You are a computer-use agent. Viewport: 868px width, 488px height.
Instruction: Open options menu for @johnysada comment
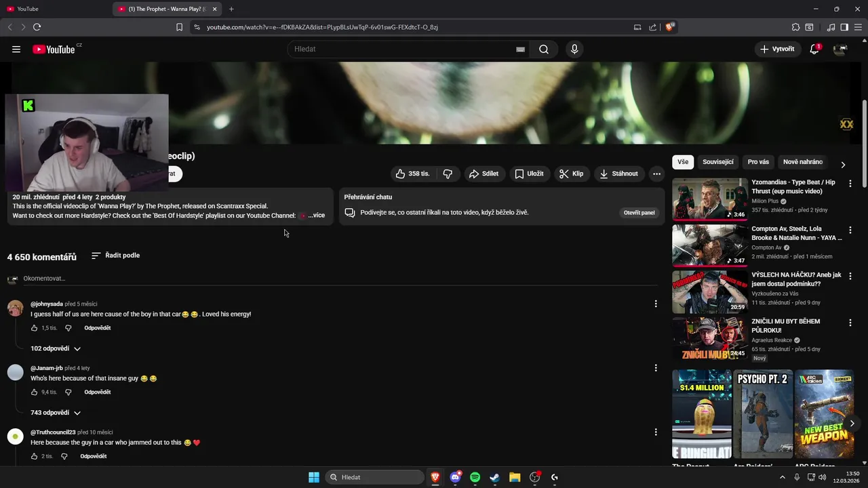(x=655, y=304)
